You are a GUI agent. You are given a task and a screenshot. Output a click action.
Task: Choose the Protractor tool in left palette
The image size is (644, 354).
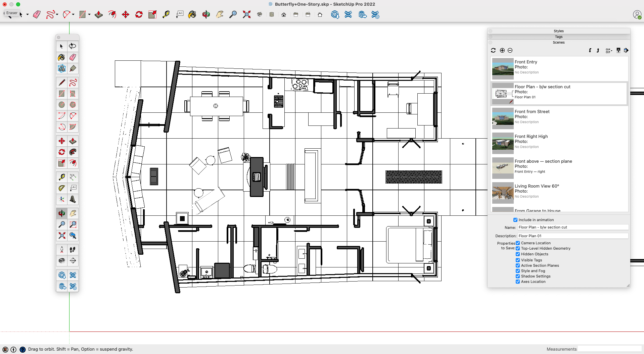pyautogui.click(x=62, y=188)
